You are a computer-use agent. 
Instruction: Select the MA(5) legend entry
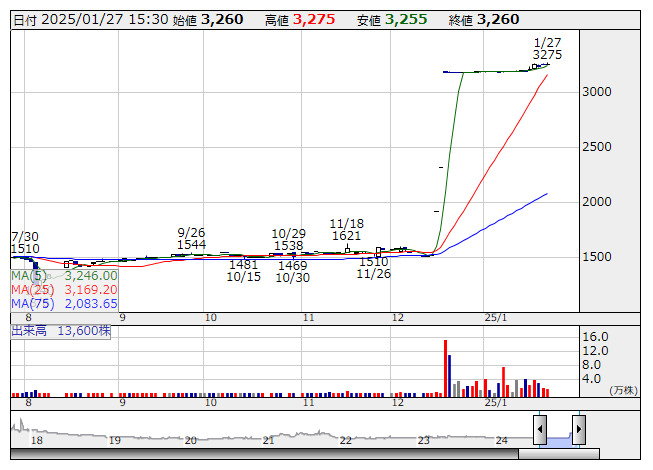click(65, 275)
